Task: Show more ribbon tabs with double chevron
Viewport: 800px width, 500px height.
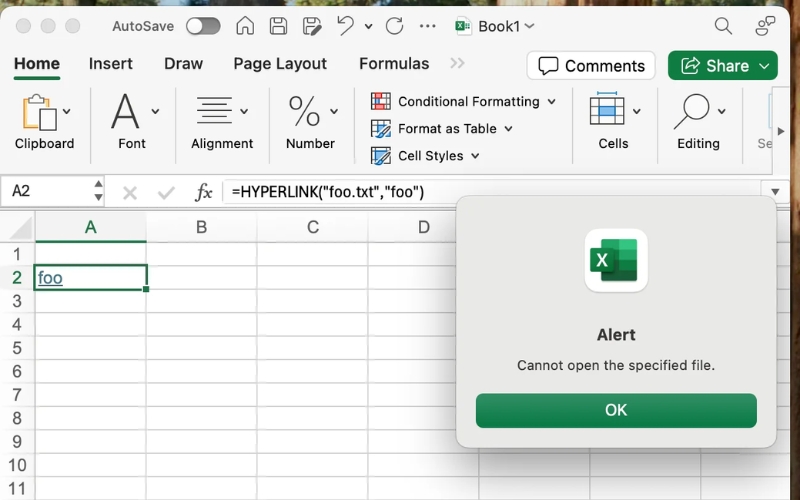Action: (x=457, y=63)
